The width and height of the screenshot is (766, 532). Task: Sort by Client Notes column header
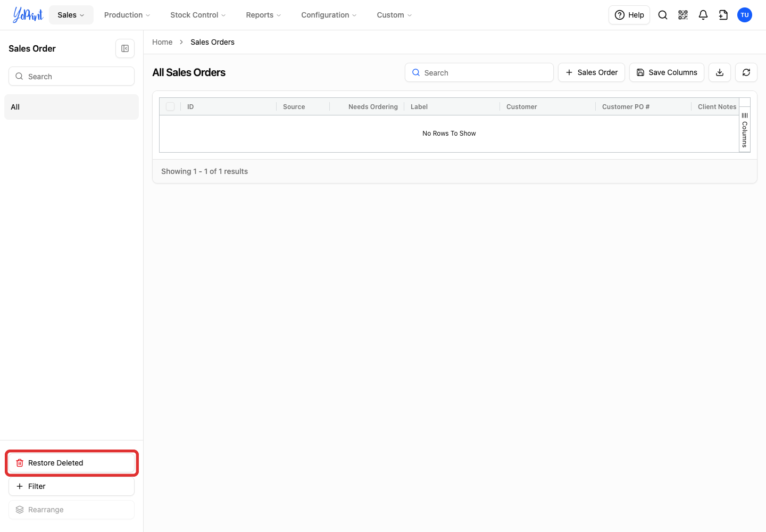pyautogui.click(x=715, y=106)
